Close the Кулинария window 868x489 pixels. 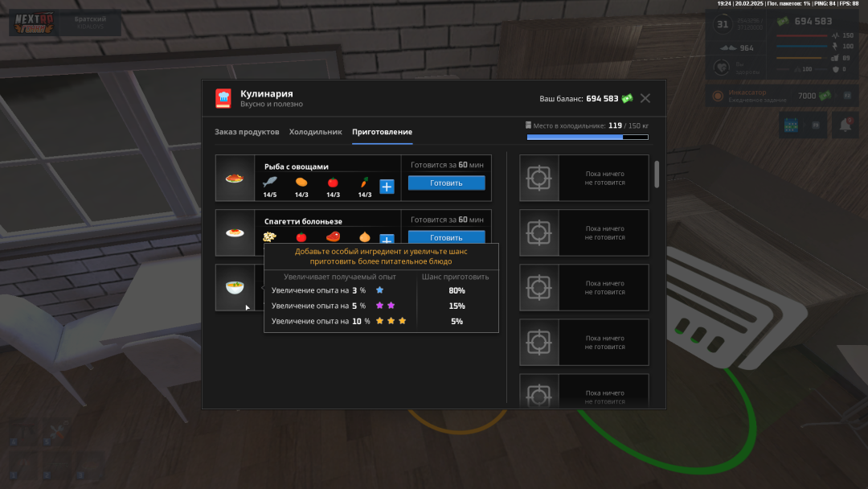click(645, 98)
